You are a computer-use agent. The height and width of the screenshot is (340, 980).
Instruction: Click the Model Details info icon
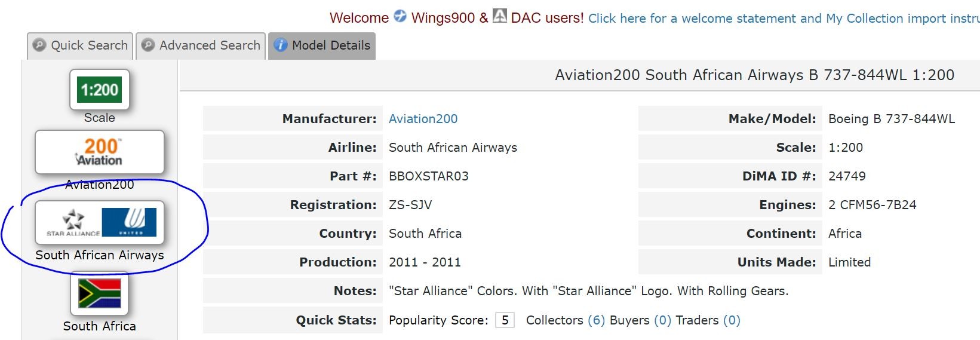(x=281, y=45)
